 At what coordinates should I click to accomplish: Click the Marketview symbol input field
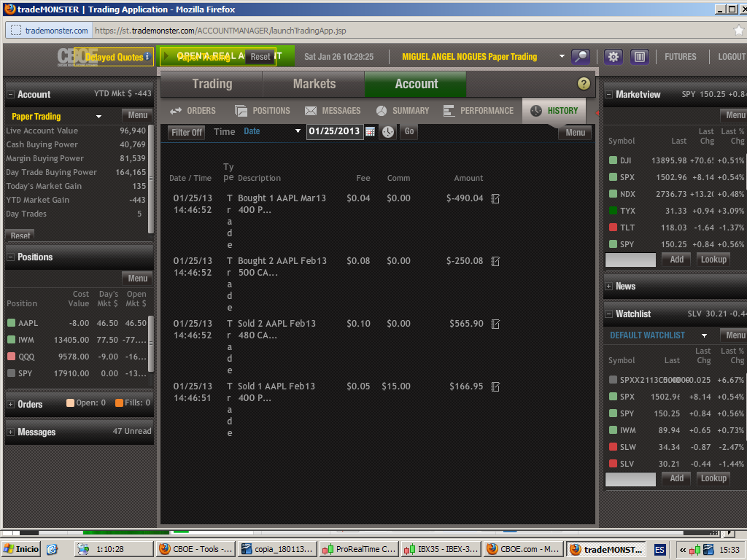tap(630, 260)
